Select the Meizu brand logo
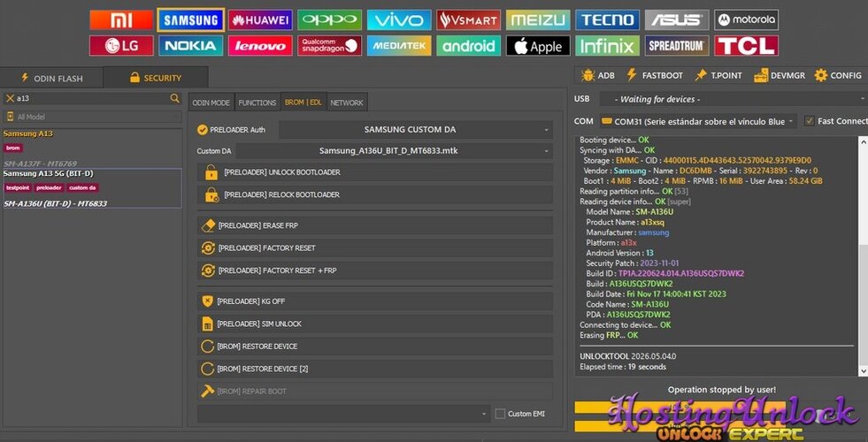868x442 pixels. coord(537,20)
